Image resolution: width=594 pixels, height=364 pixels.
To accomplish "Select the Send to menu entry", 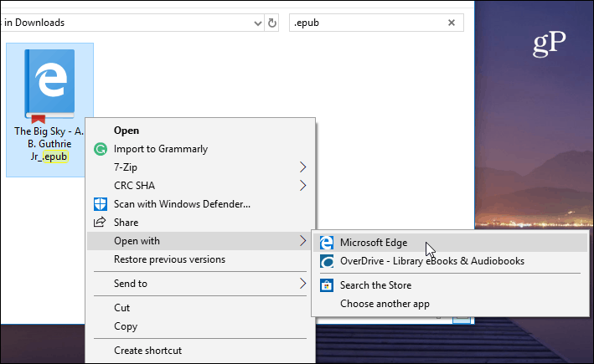I will point(201,284).
